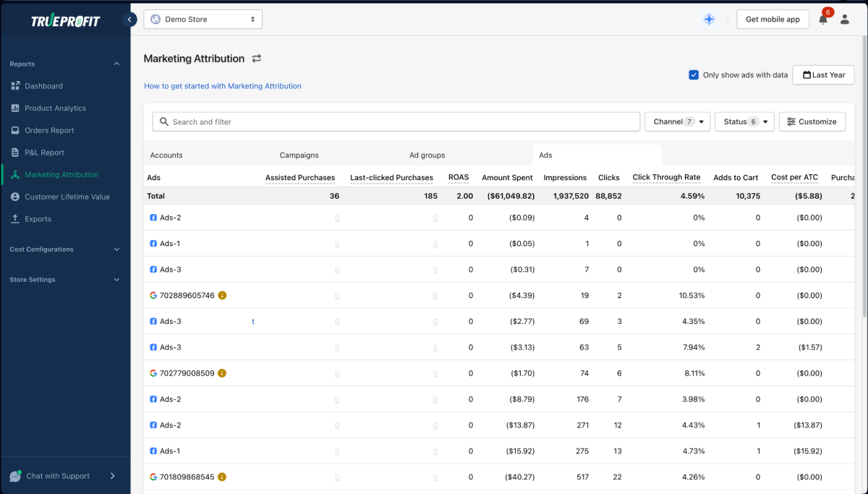Open Dashboard from the sidebar
The width and height of the screenshot is (868, 494).
(x=43, y=86)
